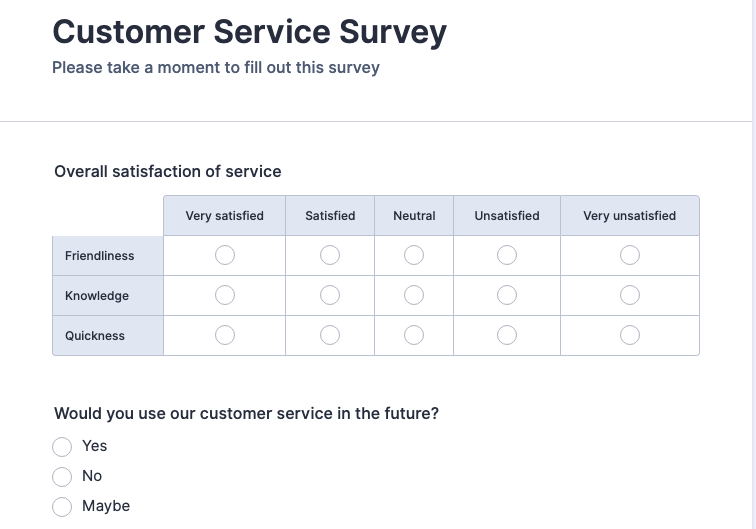Mark Friendliness as Unsatisfied
756x529 pixels.
[x=507, y=255]
